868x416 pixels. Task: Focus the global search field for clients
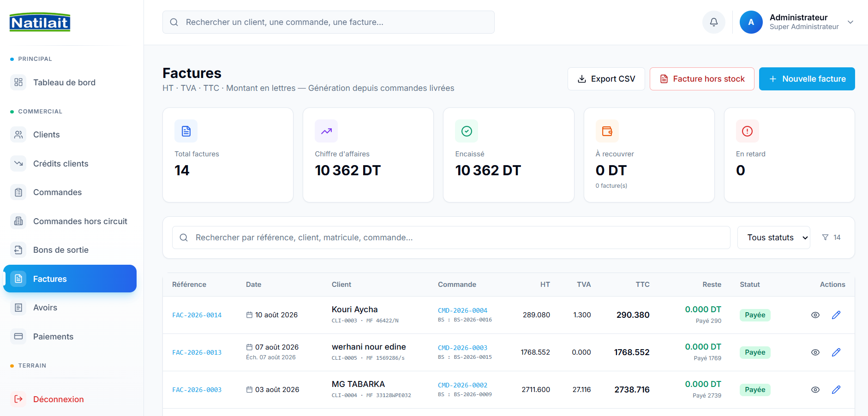pos(328,22)
